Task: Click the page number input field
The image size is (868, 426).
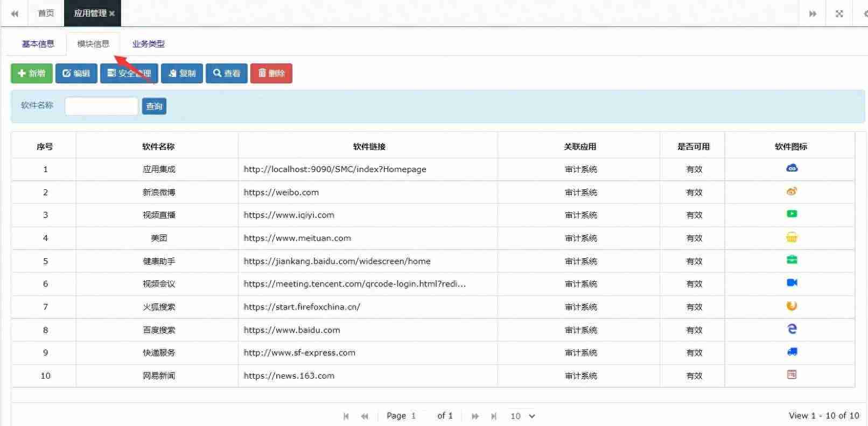Action: pos(417,416)
